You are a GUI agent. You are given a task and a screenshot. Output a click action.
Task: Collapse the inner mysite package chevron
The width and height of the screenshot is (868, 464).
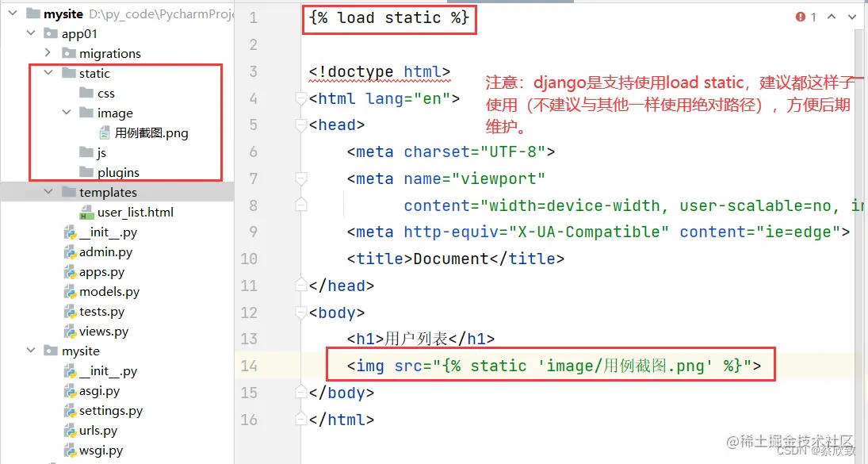coord(31,351)
